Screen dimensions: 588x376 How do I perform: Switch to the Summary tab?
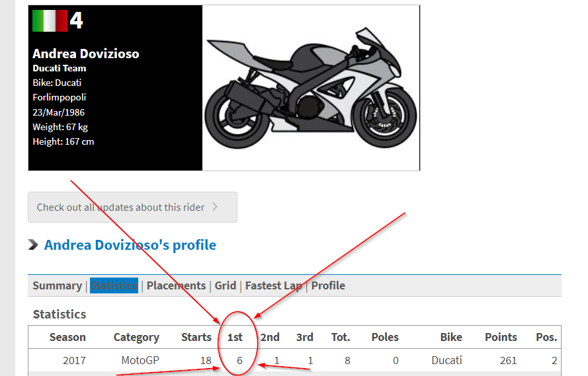pyautogui.click(x=57, y=285)
